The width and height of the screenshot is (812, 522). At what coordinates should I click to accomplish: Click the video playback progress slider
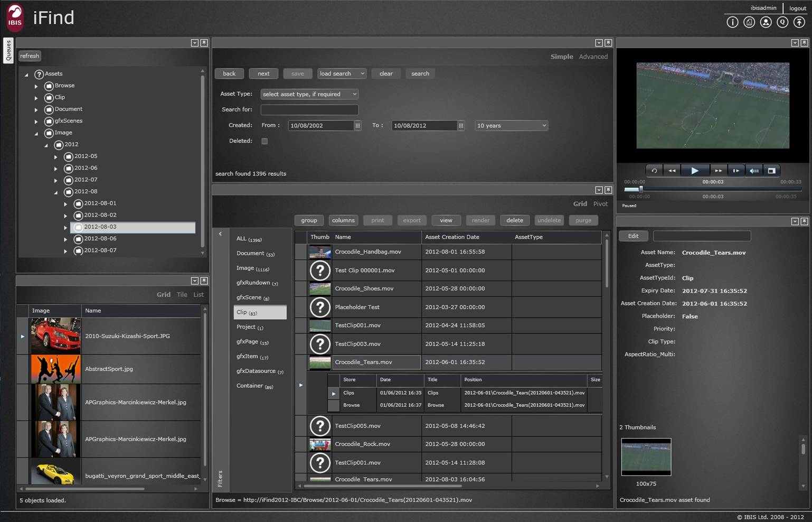(712, 189)
